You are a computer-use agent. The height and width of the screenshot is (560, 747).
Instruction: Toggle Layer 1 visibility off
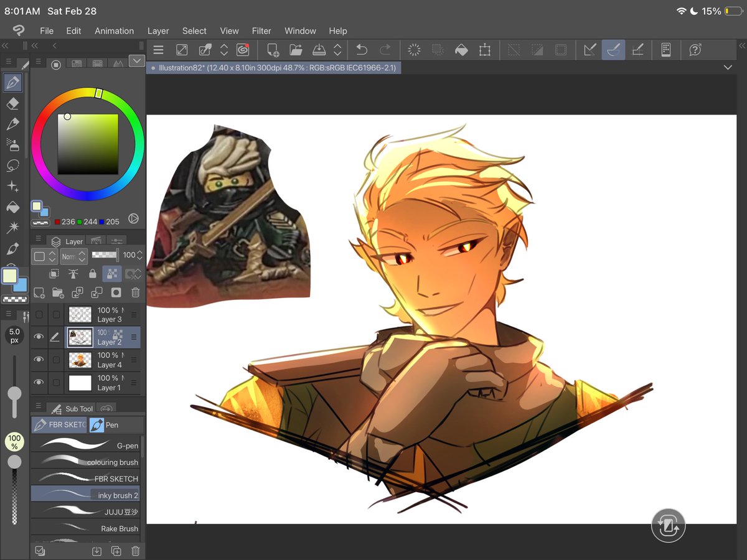click(x=39, y=383)
